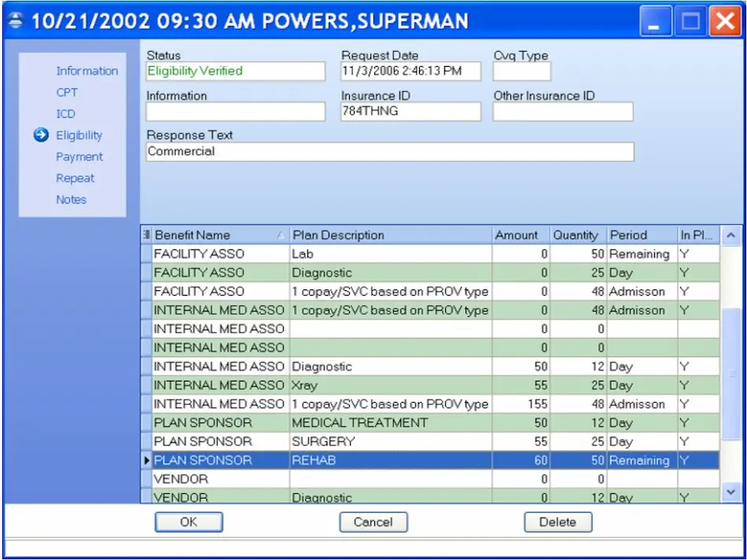This screenshot has height=560, width=747.
Task: Click inside the Response Text field
Action: coord(389,151)
